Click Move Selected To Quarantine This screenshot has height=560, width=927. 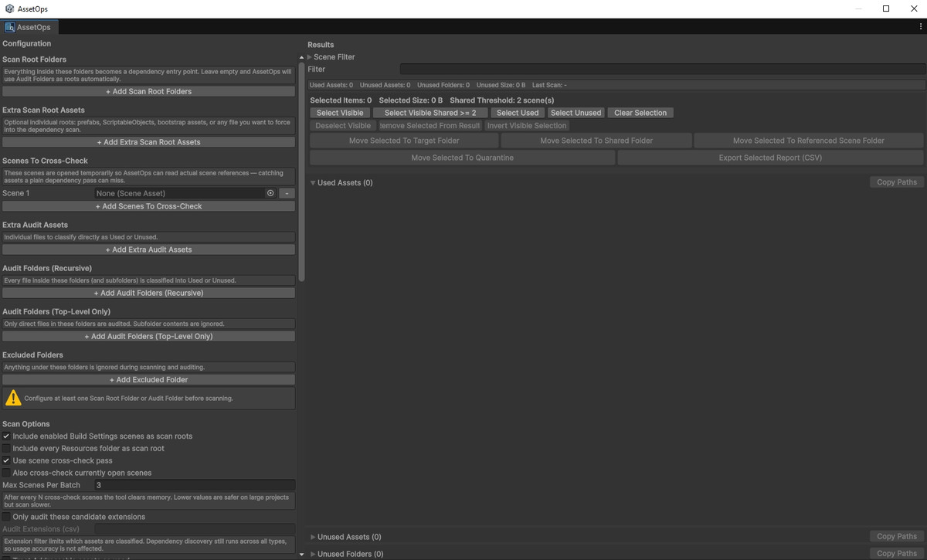pos(462,158)
